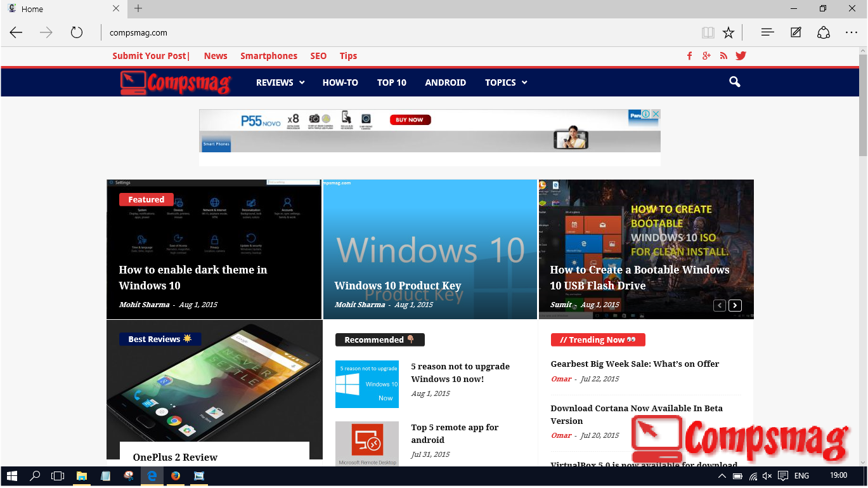Switch to Firefox in taskbar
Viewport: 868px width, 488px height.
tap(176, 475)
